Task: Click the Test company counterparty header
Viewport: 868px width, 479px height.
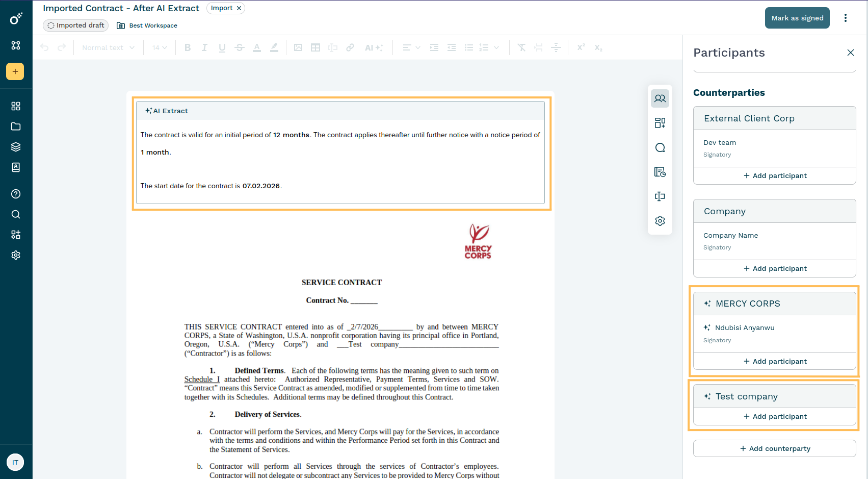Action: click(x=775, y=396)
